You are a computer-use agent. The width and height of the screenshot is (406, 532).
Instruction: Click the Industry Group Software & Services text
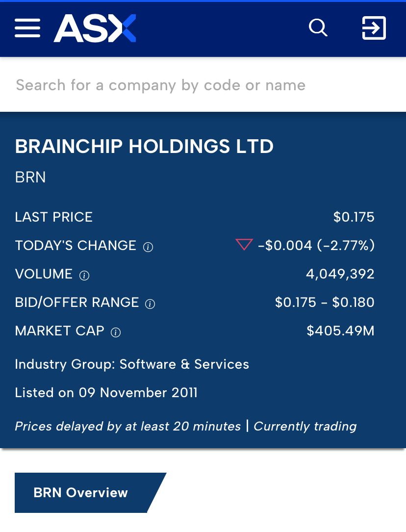(x=132, y=364)
